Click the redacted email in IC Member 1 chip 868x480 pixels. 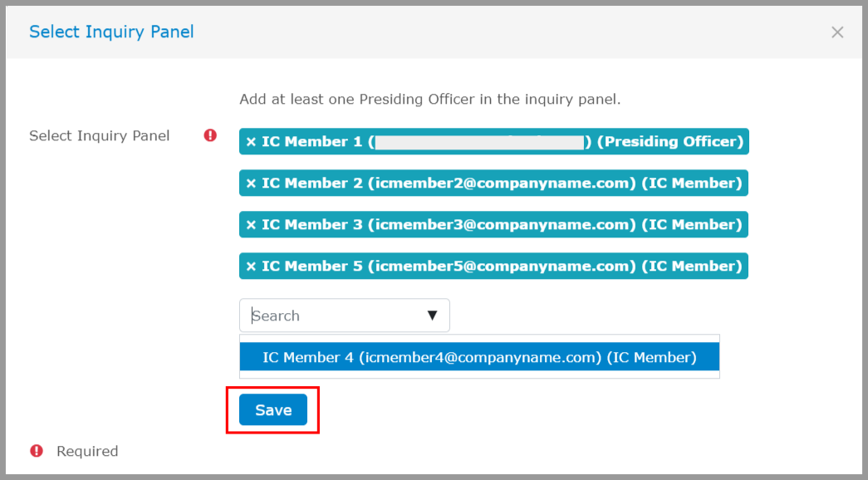479,142
